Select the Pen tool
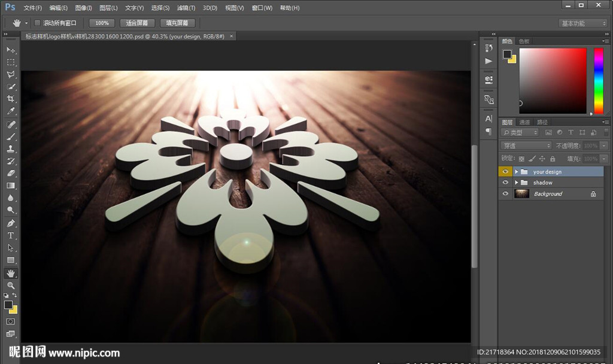613x364 pixels. (x=11, y=223)
